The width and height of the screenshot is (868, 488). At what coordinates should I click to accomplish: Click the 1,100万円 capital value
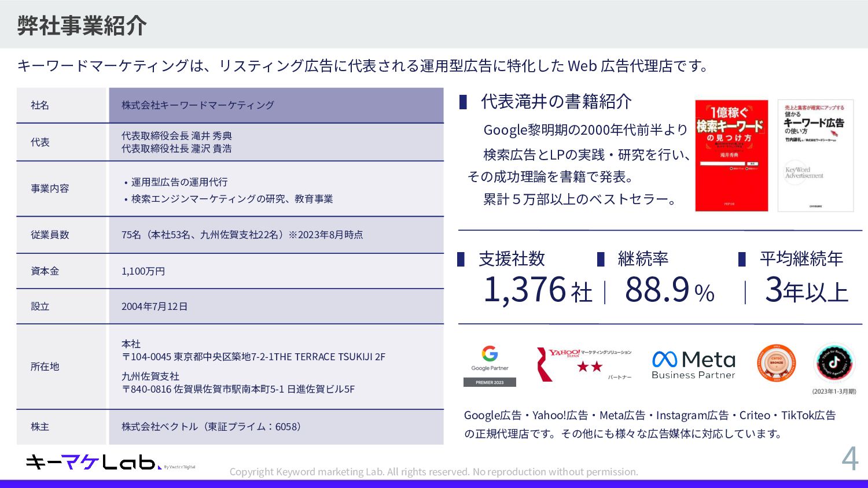(x=143, y=271)
